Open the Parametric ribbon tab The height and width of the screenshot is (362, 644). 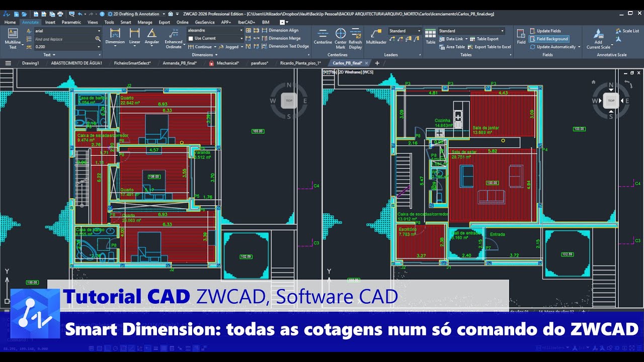tap(71, 22)
